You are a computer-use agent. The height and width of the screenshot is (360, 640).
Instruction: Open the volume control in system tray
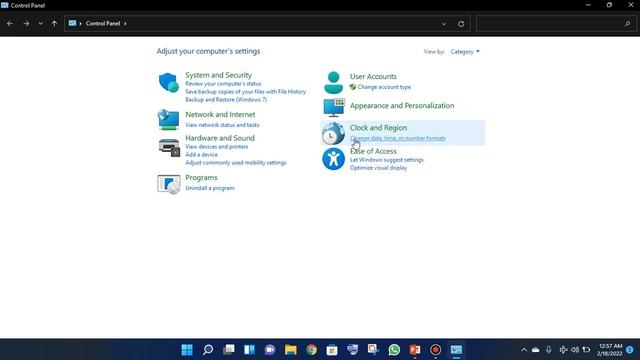[x=575, y=350]
